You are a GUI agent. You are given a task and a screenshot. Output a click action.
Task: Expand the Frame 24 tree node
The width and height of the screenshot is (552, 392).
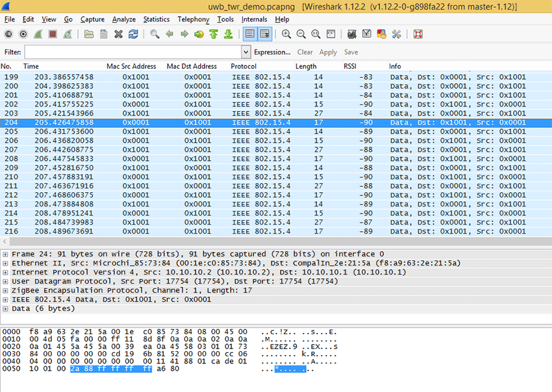5,254
